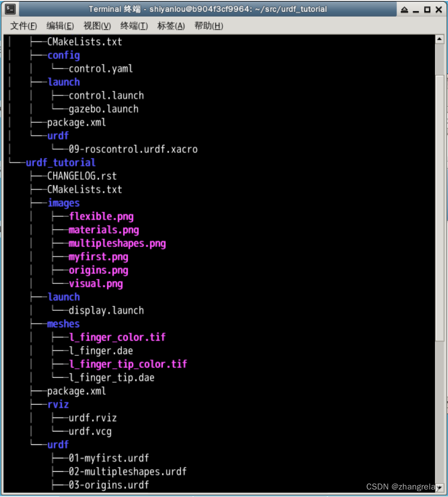
Task: Click 01-myfirst.urdf file name
Action: tap(109, 458)
